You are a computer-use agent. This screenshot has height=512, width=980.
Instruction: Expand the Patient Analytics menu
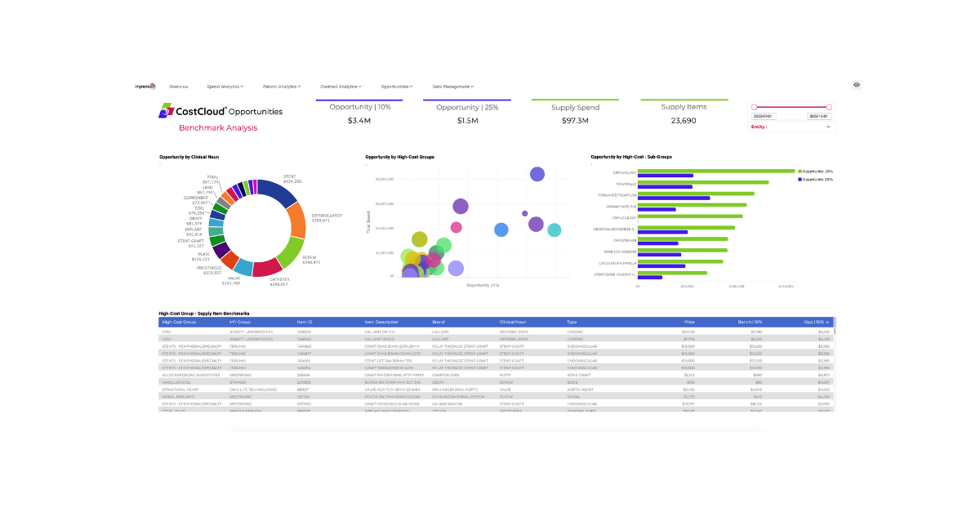click(x=281, y=87)
